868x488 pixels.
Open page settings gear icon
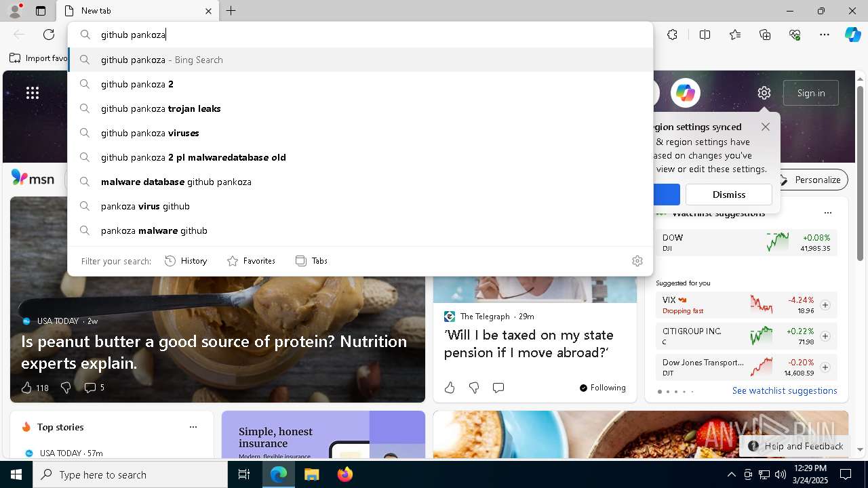tap(764, 93)
